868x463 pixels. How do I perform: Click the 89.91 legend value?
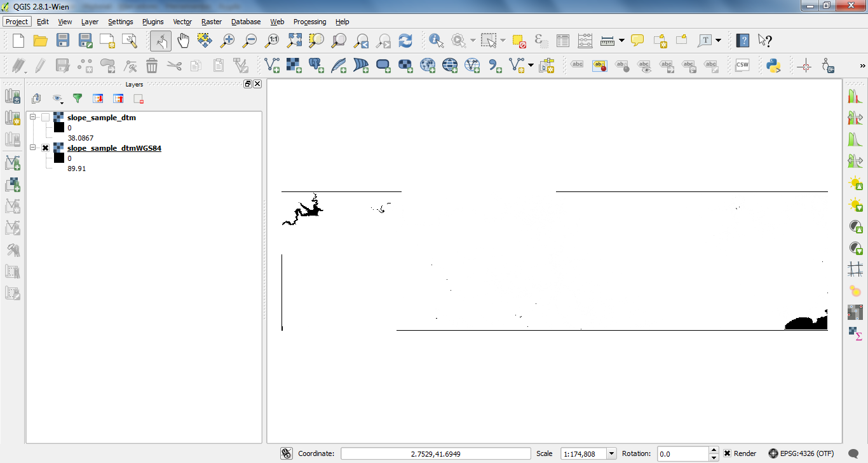pyautogui.click(x=77, y=169)
